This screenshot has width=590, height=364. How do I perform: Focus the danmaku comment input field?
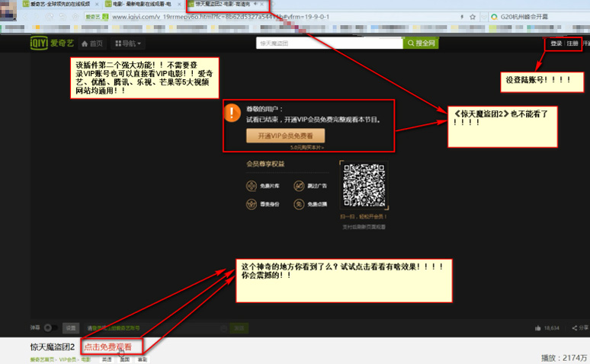(156, 328)
